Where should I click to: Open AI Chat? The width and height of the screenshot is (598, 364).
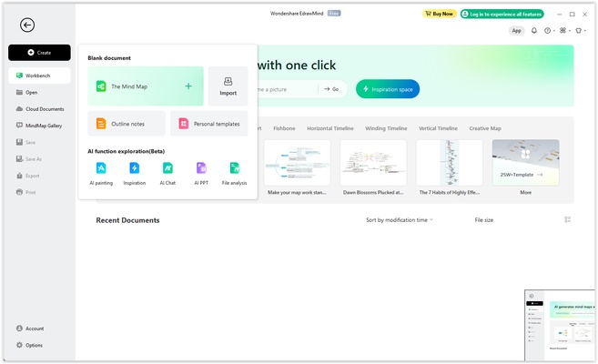coord(167,174)
